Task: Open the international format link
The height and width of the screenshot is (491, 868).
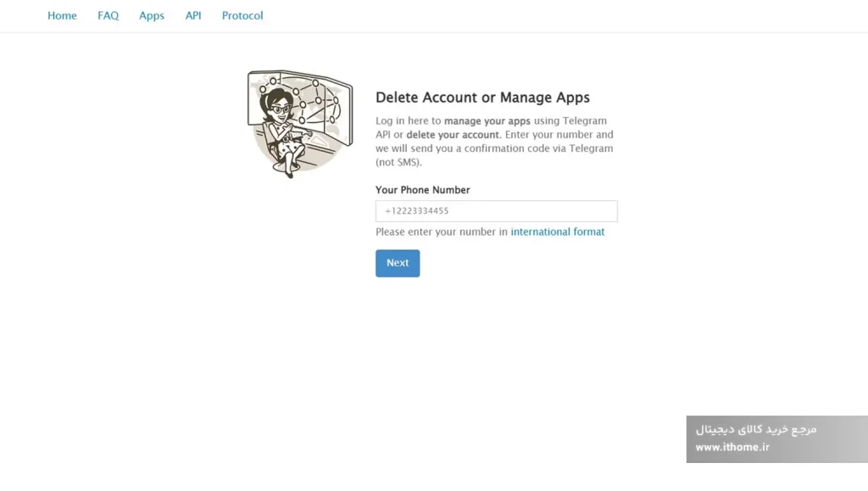Action: point(558,232)
